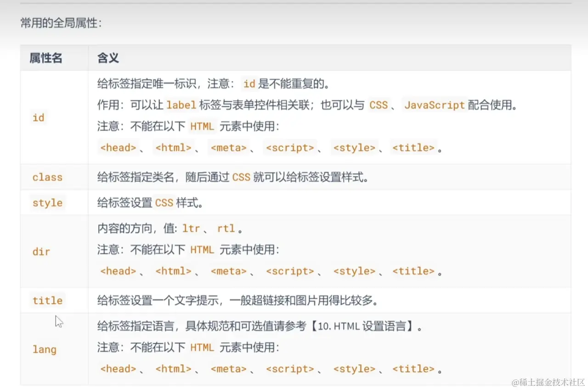588x390 pixels.
Task: Click the '<style>' tag in dir row
Action: point(354,271)
